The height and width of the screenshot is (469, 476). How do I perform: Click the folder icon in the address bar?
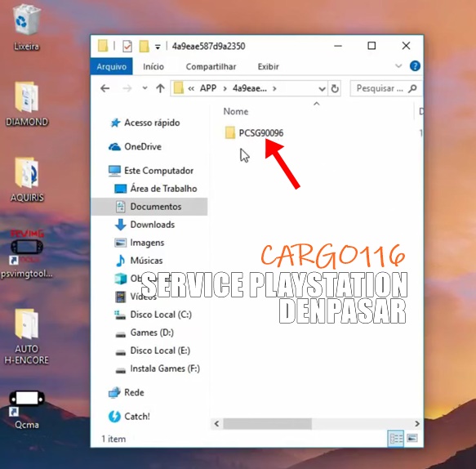point(179,88)
